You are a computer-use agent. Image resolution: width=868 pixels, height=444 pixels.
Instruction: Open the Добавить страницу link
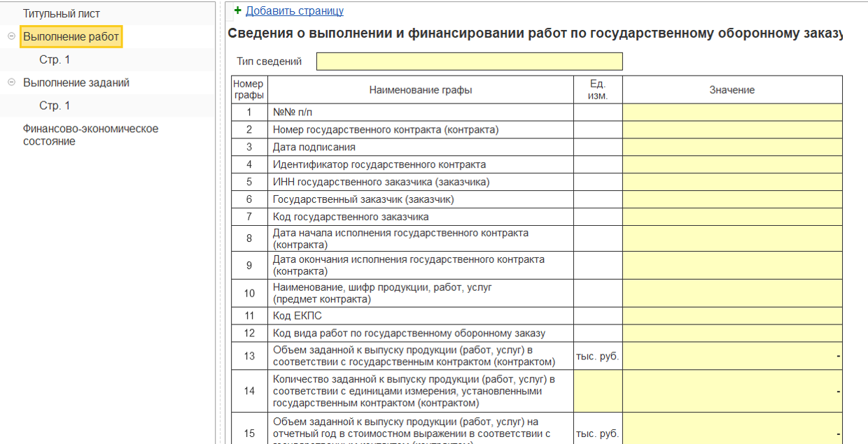point(295,11)
